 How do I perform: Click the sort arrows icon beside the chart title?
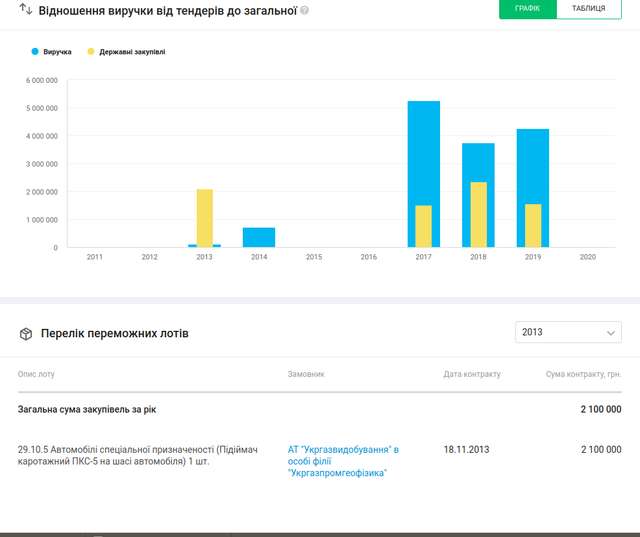pos(26,10)
